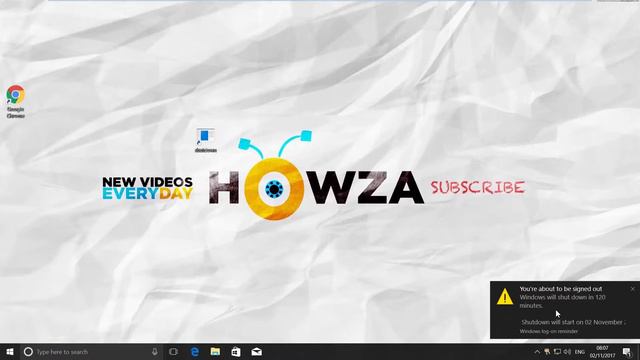The image size is (640, 360).
Task: Open the Mail app from the taskbar
Action: point(256,352)
